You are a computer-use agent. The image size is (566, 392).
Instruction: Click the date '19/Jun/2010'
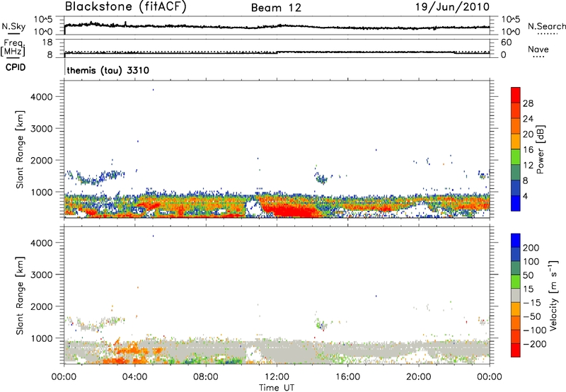tap(452, 7)
